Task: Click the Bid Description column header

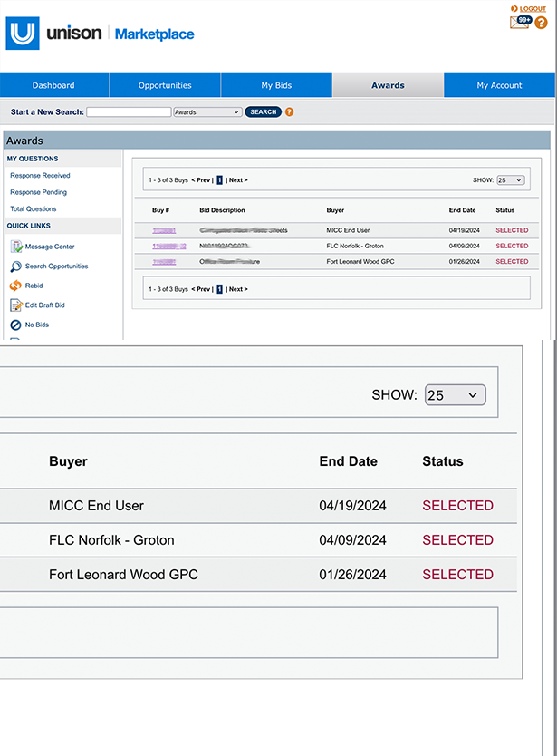Action: 222,210
